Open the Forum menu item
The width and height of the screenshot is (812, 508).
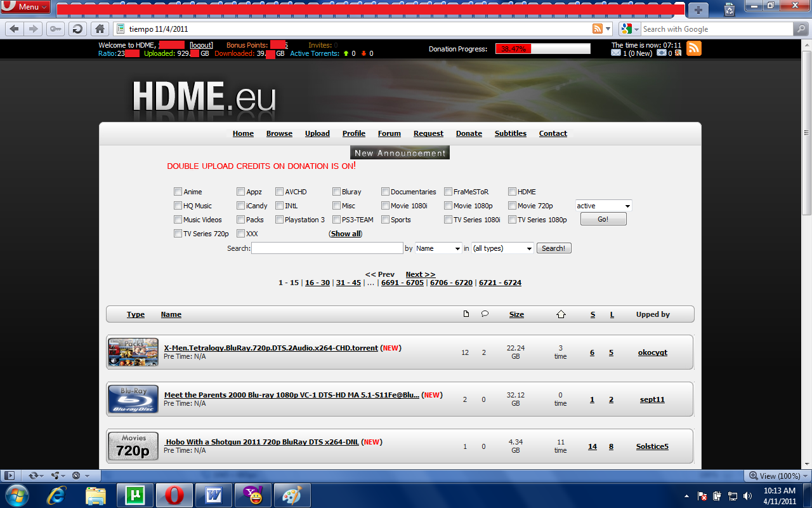(390, 133)
